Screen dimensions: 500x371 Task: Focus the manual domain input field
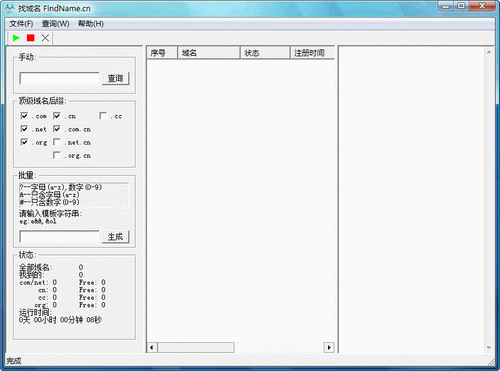(x=59, y=78)
